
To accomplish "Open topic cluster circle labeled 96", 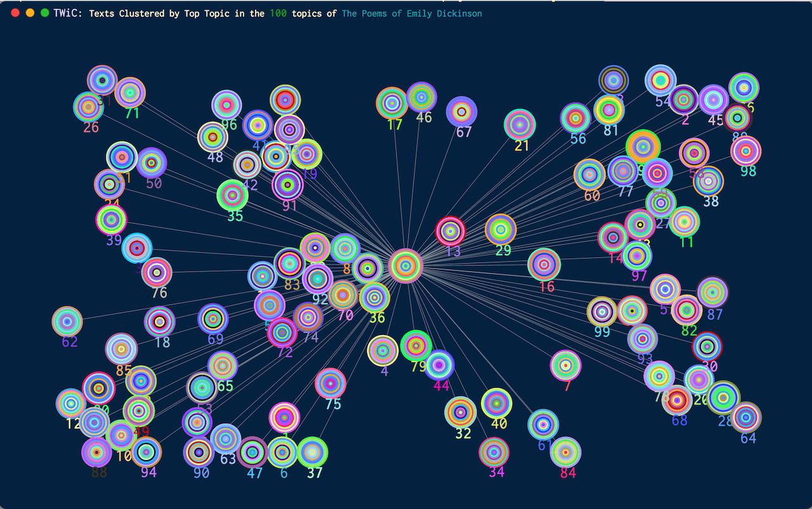I will pos(226,105).
